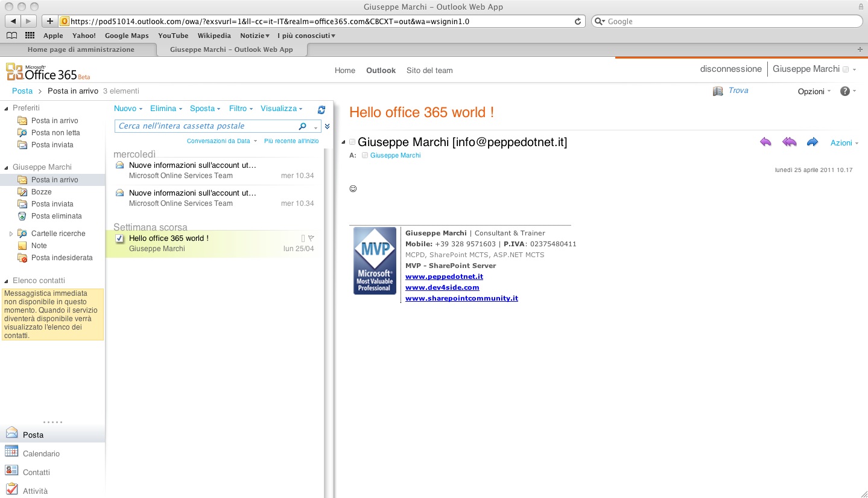Open the Note folder
The width and height of the screenshot is (868, 498).
click(39, 246)
